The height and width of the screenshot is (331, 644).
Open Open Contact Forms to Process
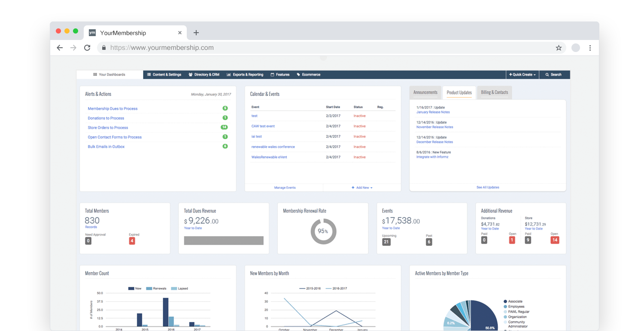(x=115, y=137)
